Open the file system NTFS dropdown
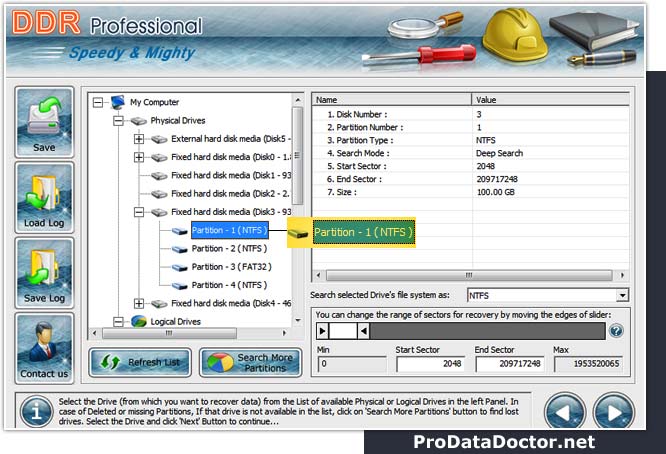 [622, 295]
